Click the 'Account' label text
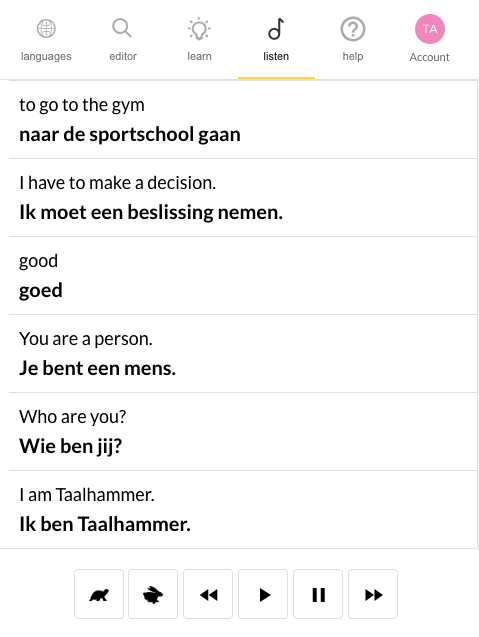 coord(429,57)
